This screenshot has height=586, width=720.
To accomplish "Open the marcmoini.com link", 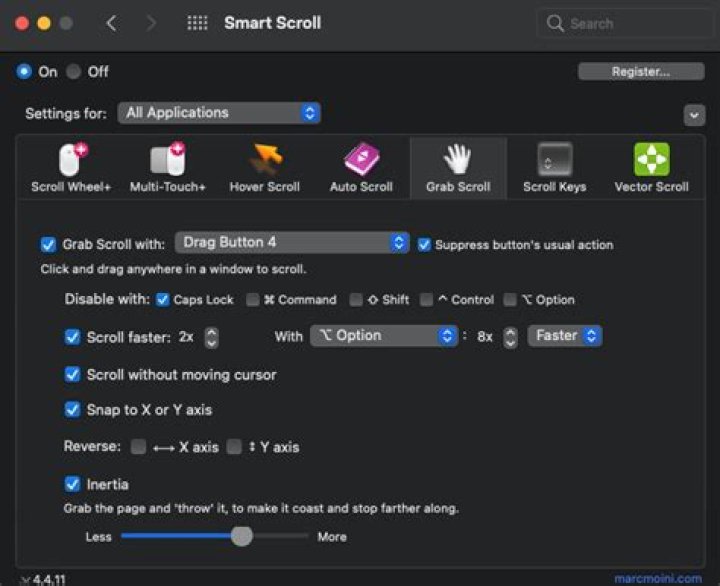I will pos(658,578).
